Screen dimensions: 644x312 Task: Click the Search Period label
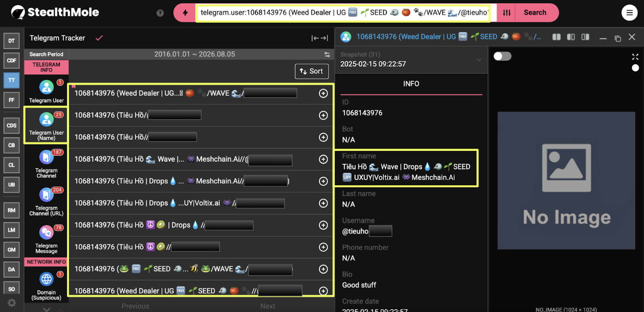46,54
